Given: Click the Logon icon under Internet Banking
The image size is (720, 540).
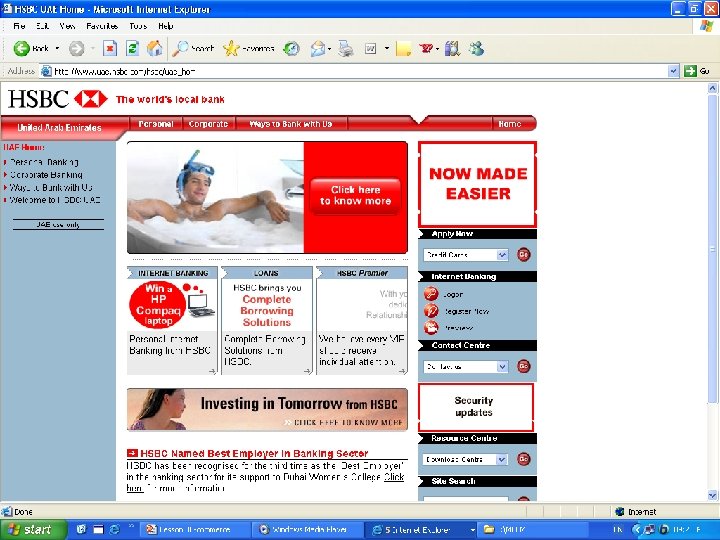Looking at the screenshot, I should coord(431,293).
